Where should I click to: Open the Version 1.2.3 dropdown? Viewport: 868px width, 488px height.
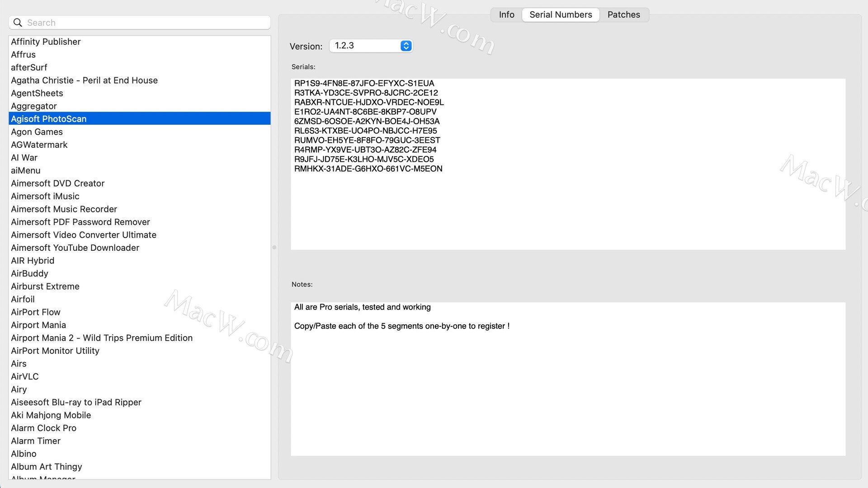click(371, 46)
